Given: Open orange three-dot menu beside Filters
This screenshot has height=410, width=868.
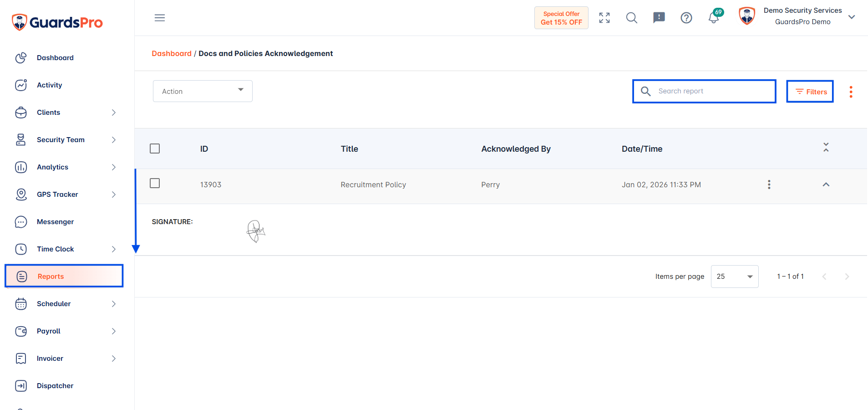Looking at the screenshot, I should (851, 92).
